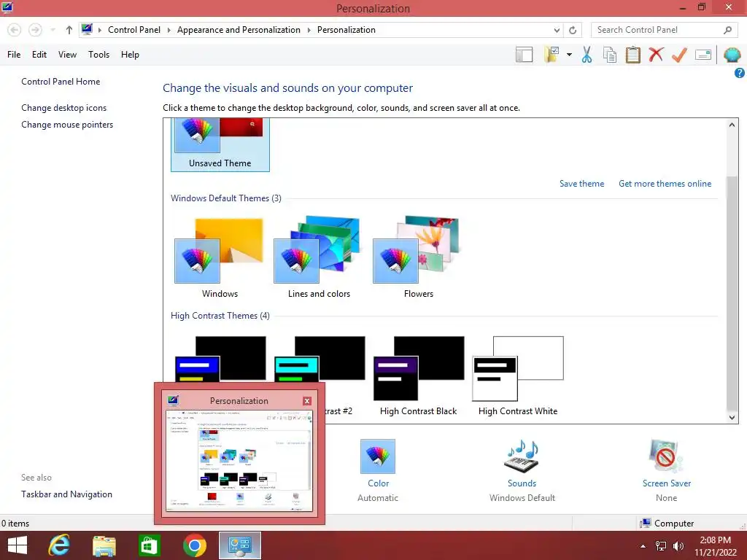Expand arrow after Appearance and Personalization breadcrumb
This screenshot has width=747, height=560.
pos(309,30)
